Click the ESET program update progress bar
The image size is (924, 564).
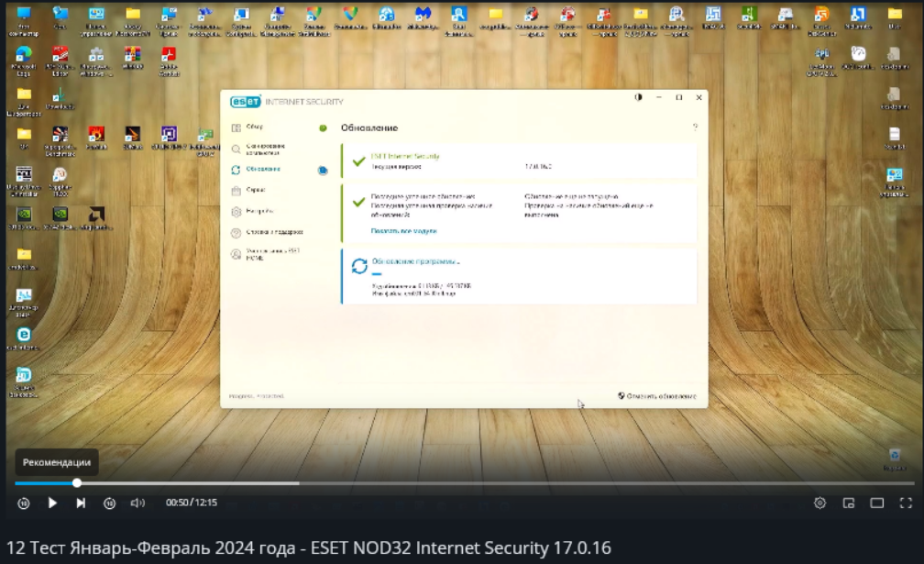click(377, 273)
